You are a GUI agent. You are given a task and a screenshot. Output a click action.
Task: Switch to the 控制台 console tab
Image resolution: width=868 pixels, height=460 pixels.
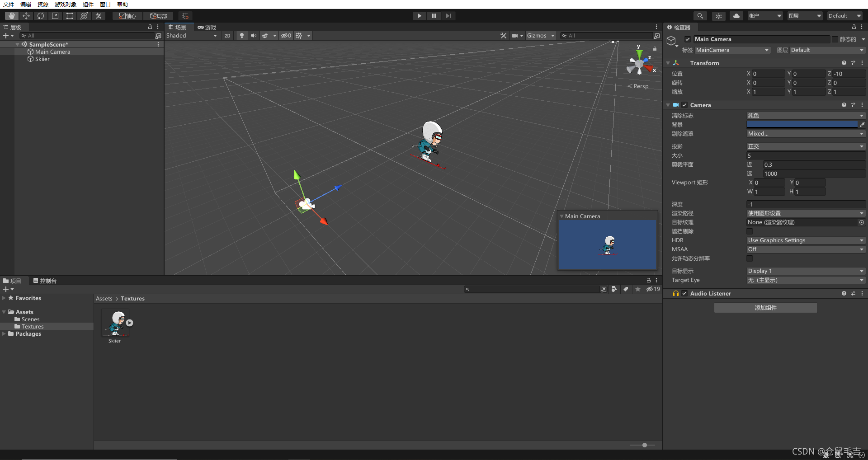point(45,281)
